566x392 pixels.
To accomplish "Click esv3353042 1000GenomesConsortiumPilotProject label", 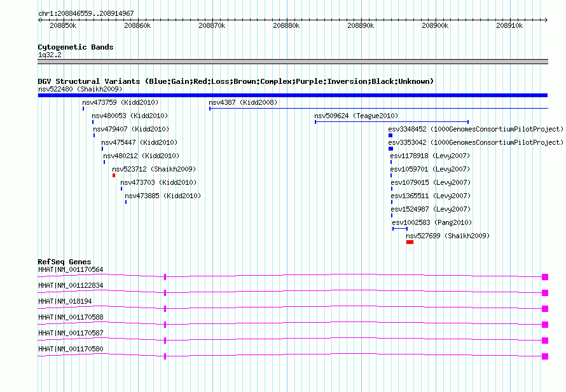I will [x=476, y=142].
